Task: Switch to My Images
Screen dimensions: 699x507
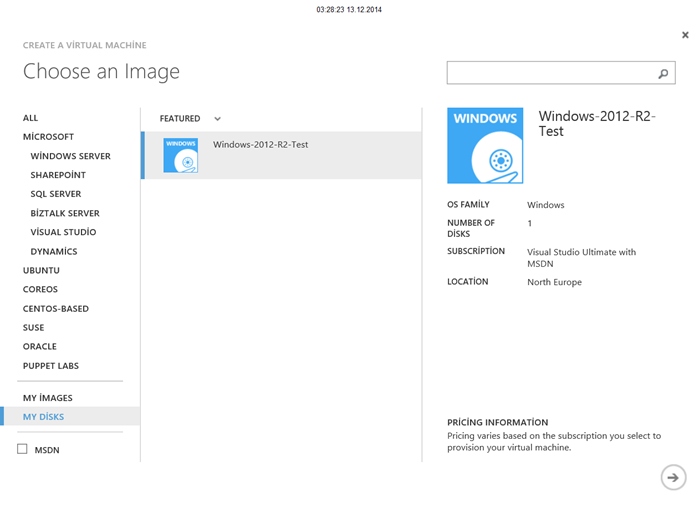Action: (48, 398)
